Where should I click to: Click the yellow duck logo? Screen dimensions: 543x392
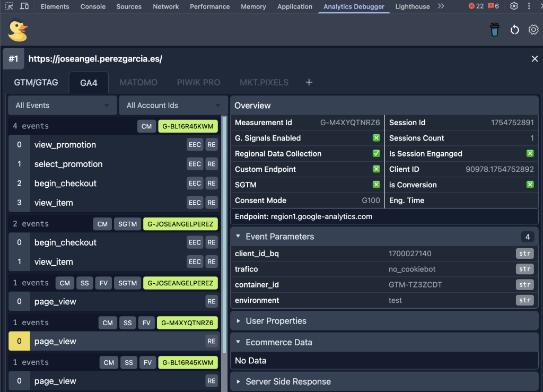click(17, 30)
